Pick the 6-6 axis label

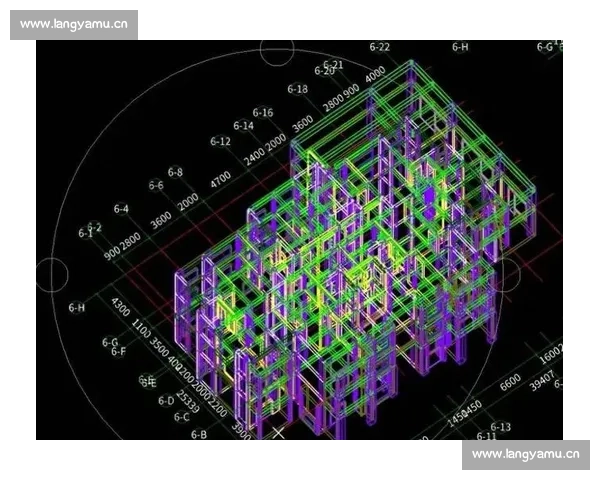click(x=156, y=185)
